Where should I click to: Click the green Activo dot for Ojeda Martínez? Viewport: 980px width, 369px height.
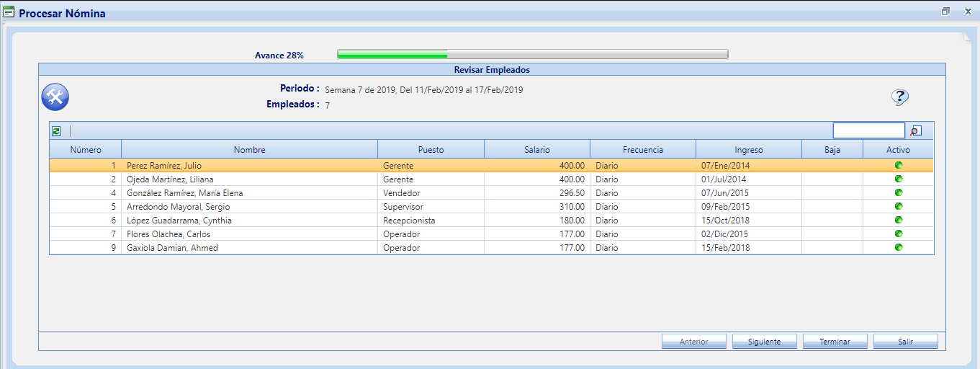pyautogui.click(x=898, y=179)
